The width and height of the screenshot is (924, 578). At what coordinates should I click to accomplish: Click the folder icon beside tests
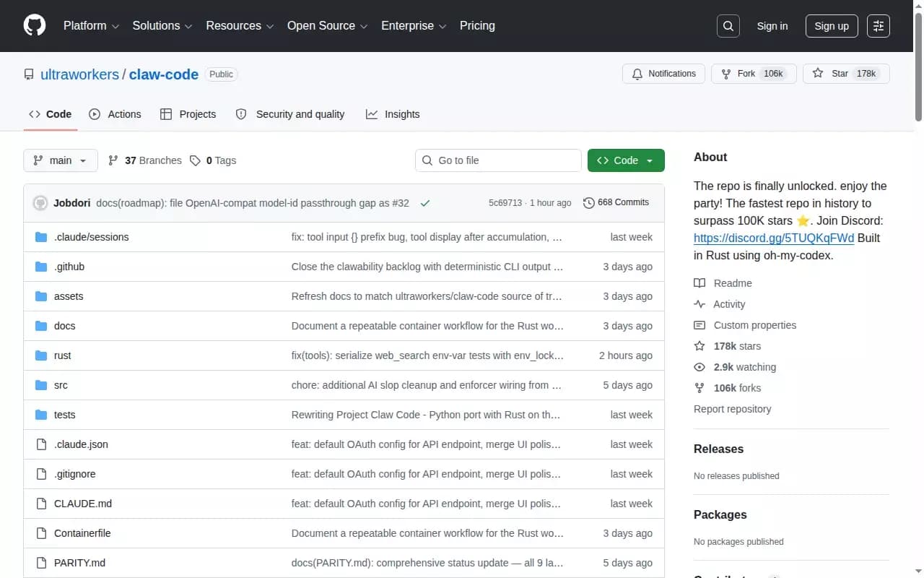coord(41,415)
